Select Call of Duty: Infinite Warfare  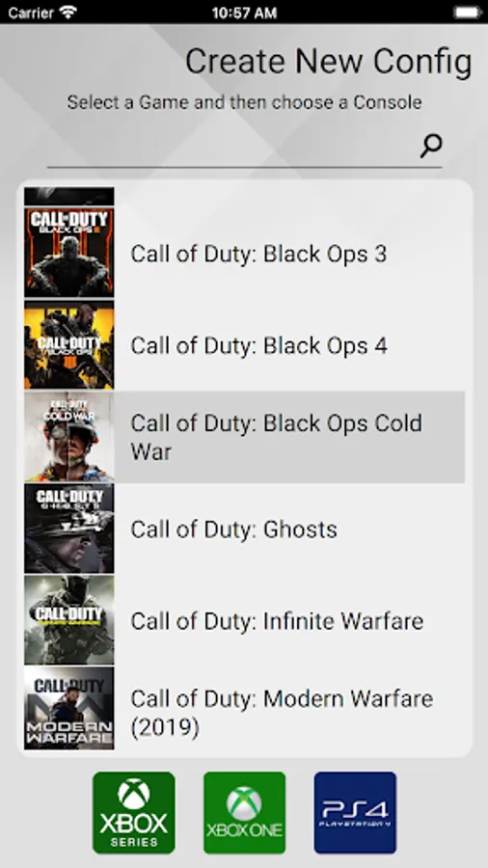(x=244, y=620)
